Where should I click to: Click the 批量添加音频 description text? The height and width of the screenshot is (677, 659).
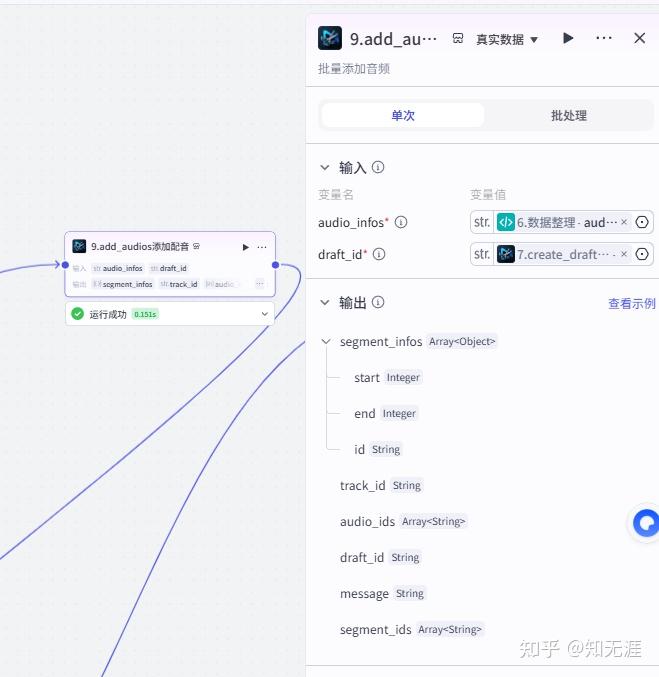click(354, 69)
